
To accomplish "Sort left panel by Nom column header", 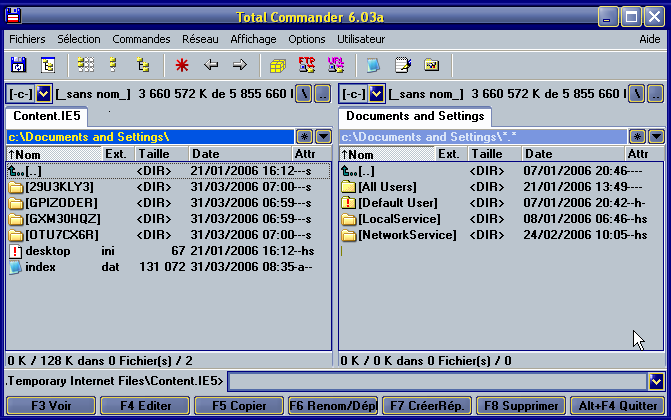I will (x=54, y=154).
